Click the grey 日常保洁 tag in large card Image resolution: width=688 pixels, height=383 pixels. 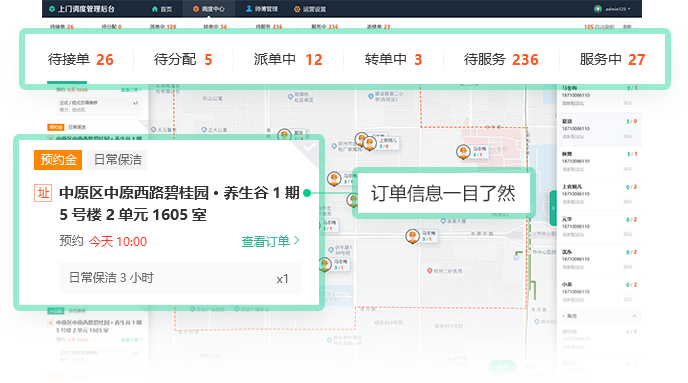[117, 160]
